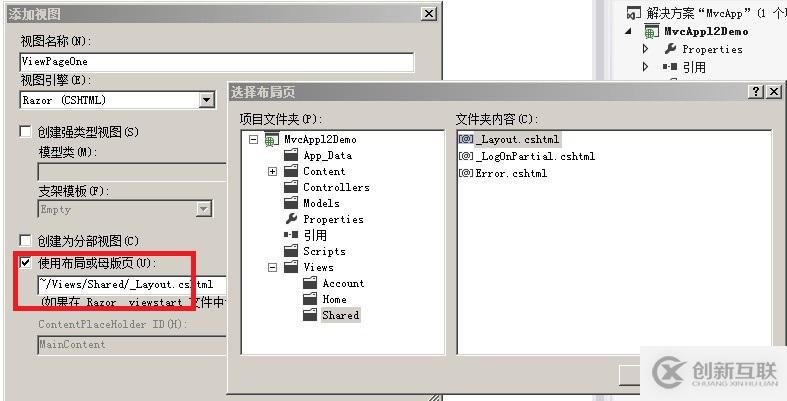The width and height of the screenshot is (787, 401).
Task: Collapse the Views folder node
Action: point(273,268)
